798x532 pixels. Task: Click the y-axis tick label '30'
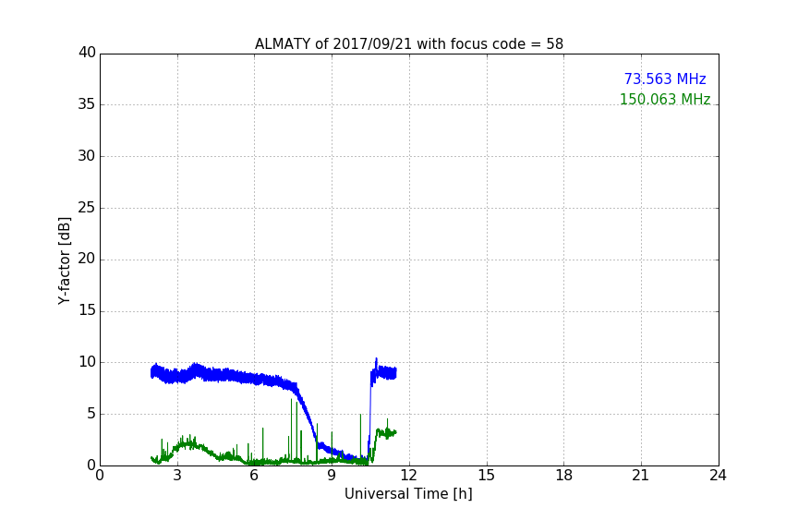point(87,156)
